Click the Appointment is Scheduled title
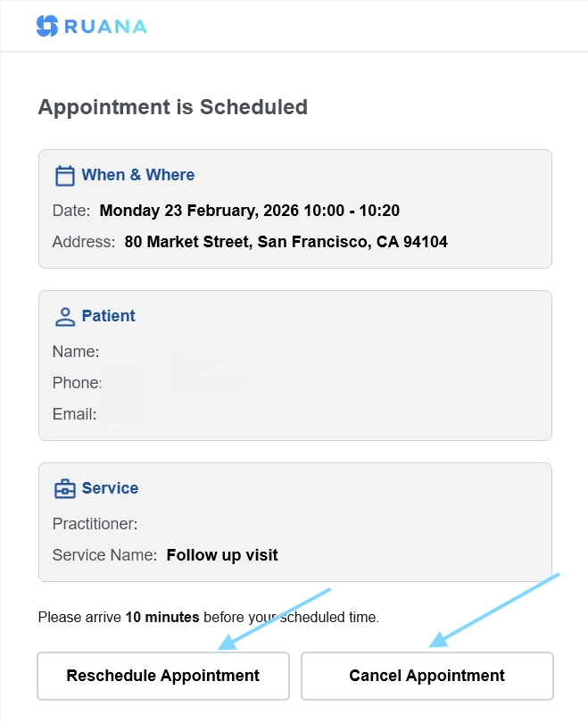The width and height of the screenshot is (588, 723). click(x=171, y=107)
